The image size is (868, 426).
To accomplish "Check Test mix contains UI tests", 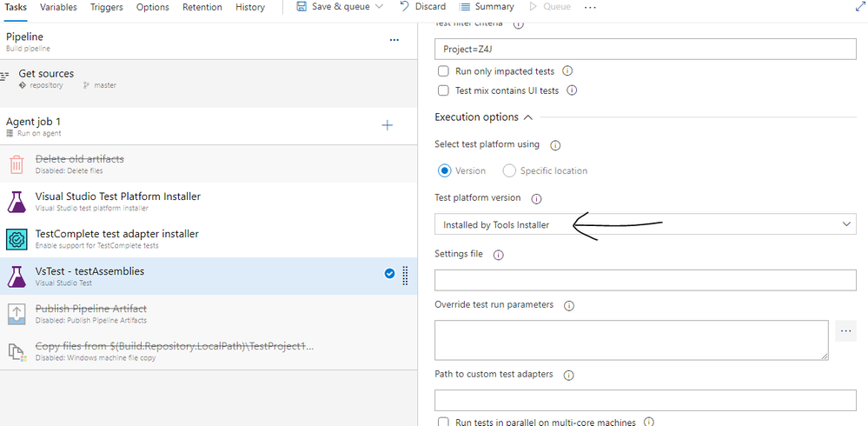I will [x=443, y=90].
